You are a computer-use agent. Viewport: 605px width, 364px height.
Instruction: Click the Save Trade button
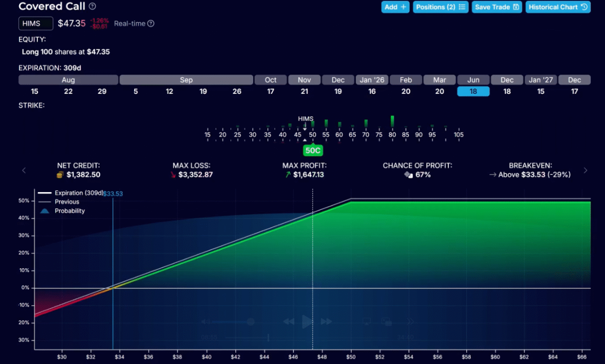[497, 7]
